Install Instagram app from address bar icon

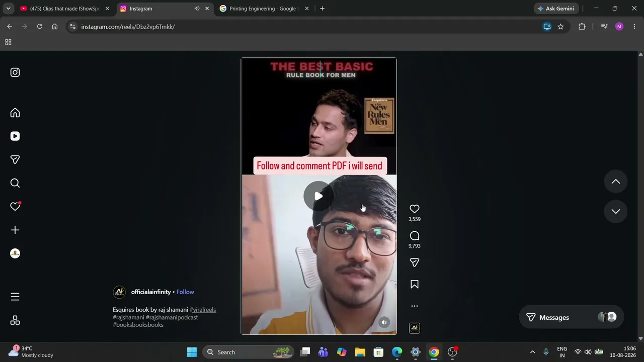547,27
